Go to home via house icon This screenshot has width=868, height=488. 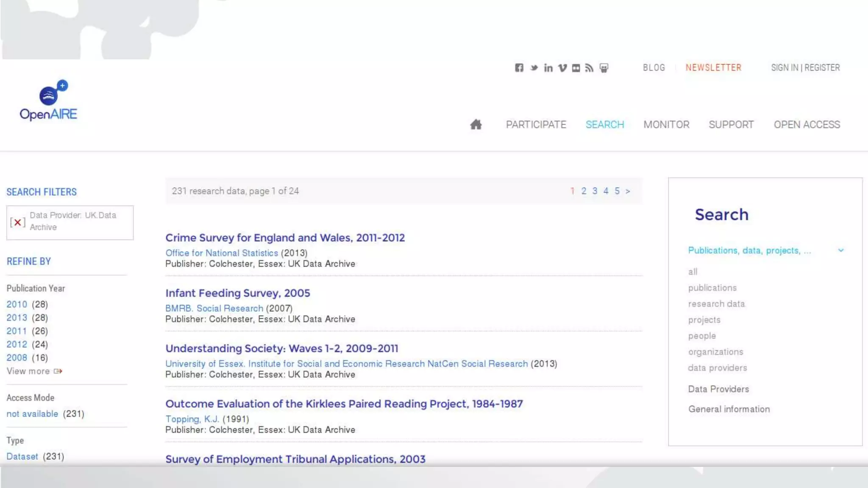pos(476,125)
